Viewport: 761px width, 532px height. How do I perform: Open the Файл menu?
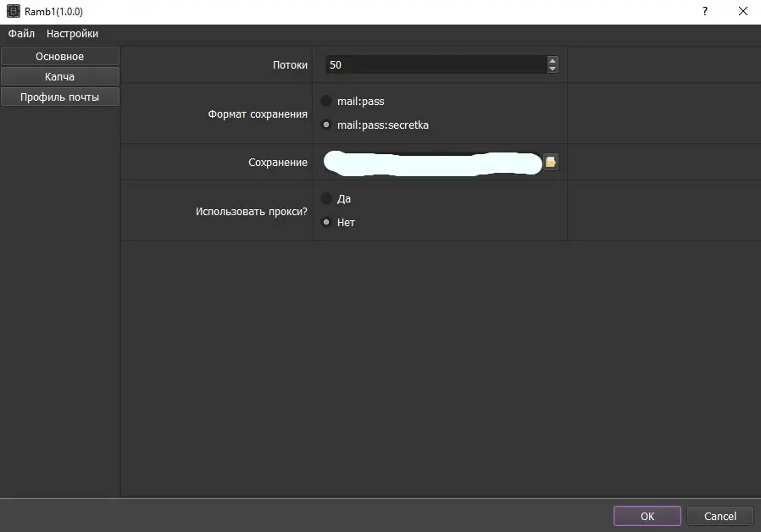(x=21, y=34)
